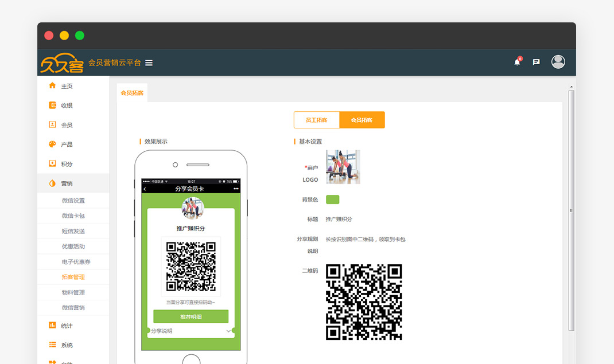Click the bar chart icon beside 统计

click(52, 326)
